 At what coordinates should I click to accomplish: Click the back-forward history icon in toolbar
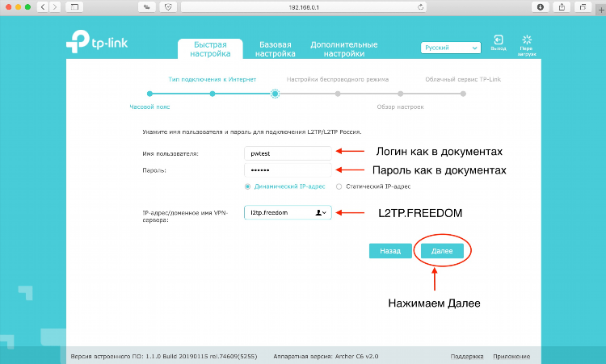pyautogui.click(x=146, y=7)
